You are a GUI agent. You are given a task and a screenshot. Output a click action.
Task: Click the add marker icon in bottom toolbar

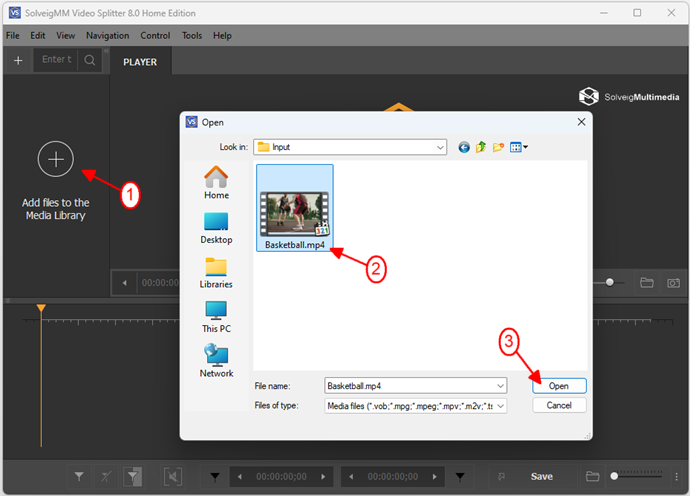click(79, 476)
